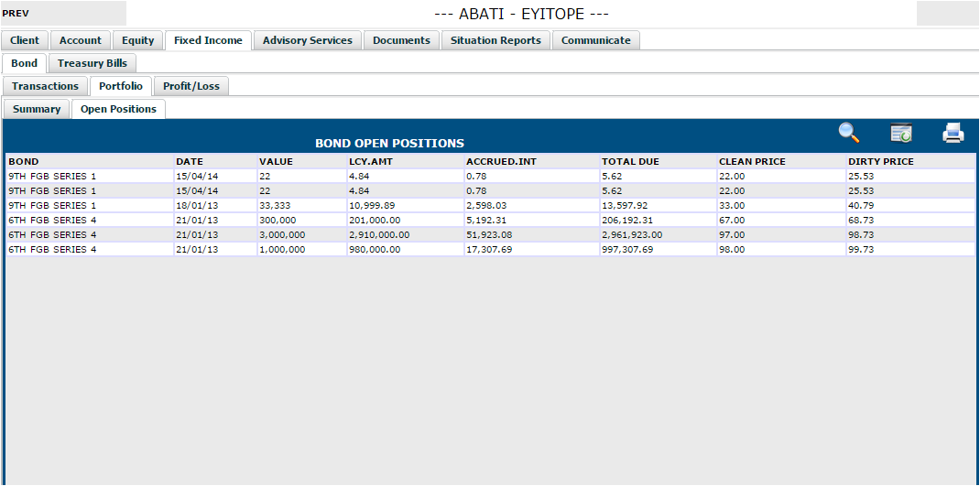
Task: Click accrued interest 51,923.08
Action: click(x=532, y=234)
